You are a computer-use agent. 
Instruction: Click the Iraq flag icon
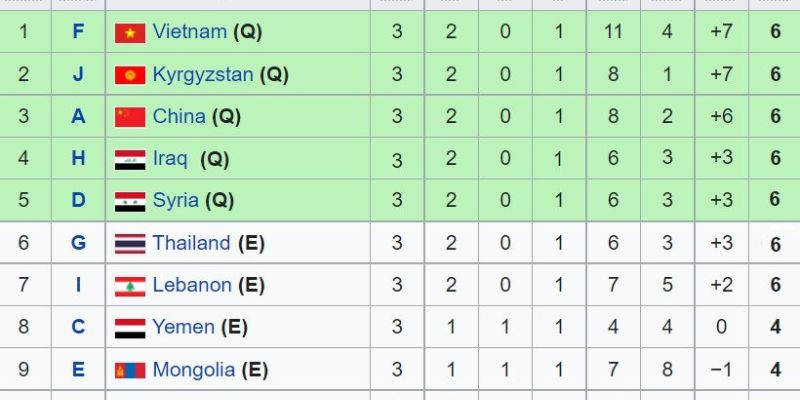click(x=130, y=159)
